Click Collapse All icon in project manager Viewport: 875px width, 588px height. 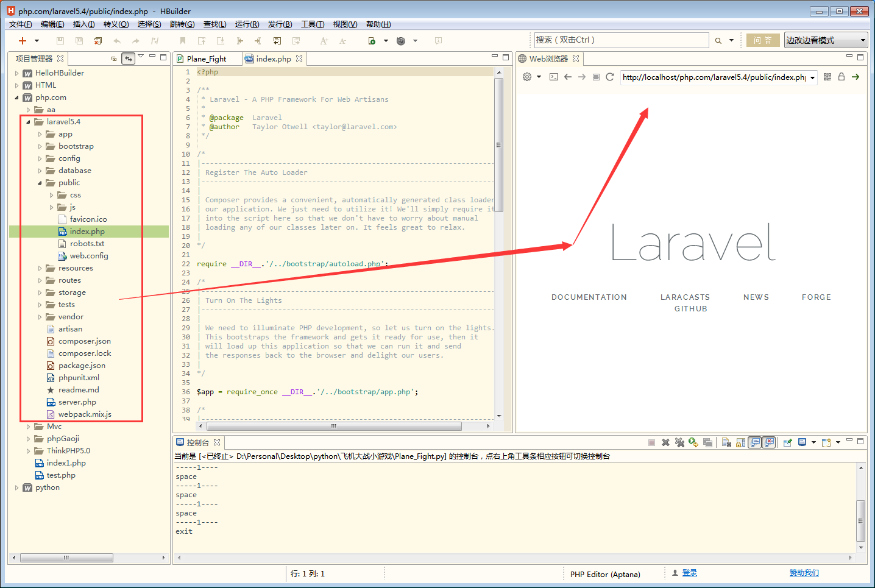(x=114, y=58)
